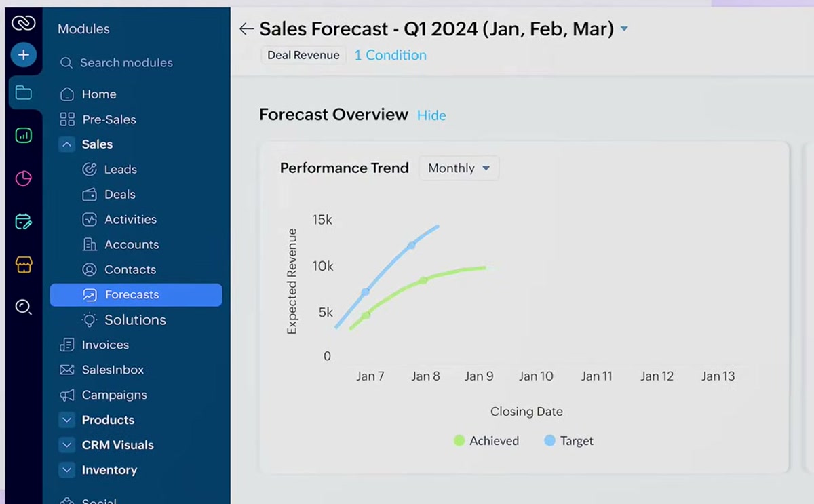Click the SalesInbox envelope icon
The image size is (814, 504).
point(66,370)
